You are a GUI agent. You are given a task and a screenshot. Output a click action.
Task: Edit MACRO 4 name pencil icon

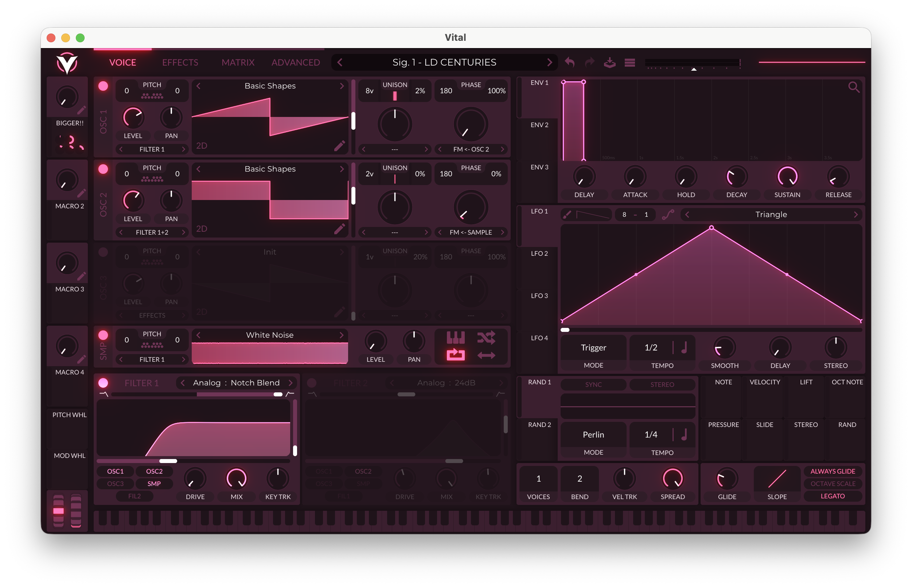click(81, 359)
